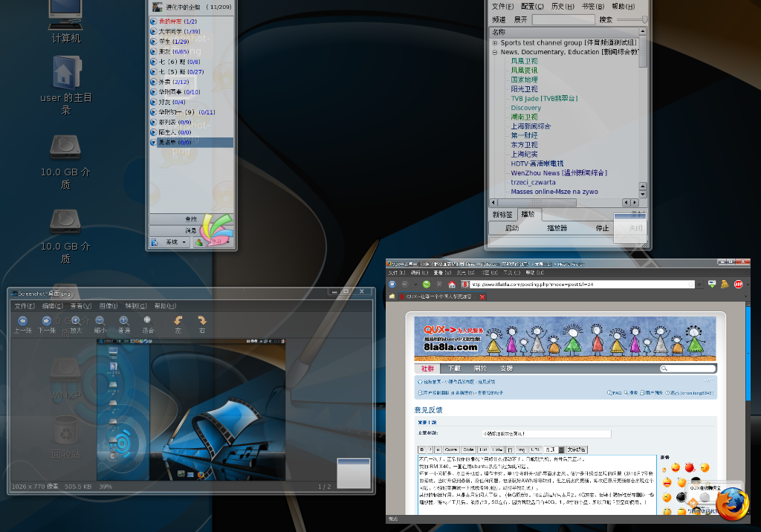Click the forum search box with magnifier

(687, 369)
